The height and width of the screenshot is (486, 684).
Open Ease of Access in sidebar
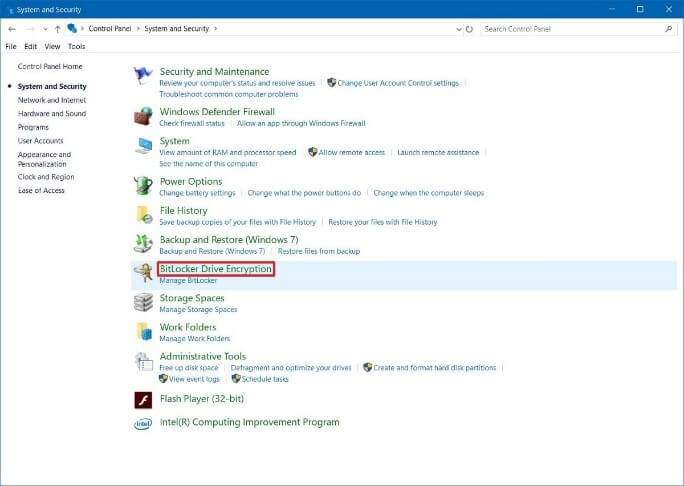click(x=41, y=190)
